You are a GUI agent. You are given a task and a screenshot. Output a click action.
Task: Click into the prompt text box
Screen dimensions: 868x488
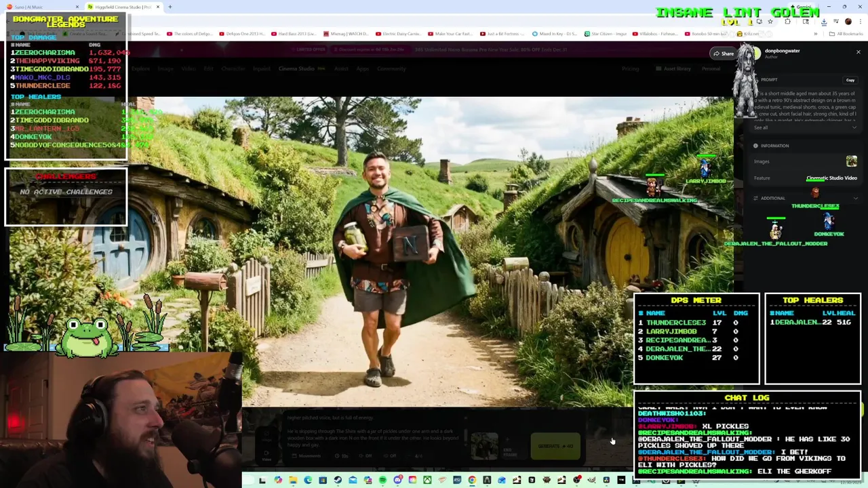tap(374, 432)
